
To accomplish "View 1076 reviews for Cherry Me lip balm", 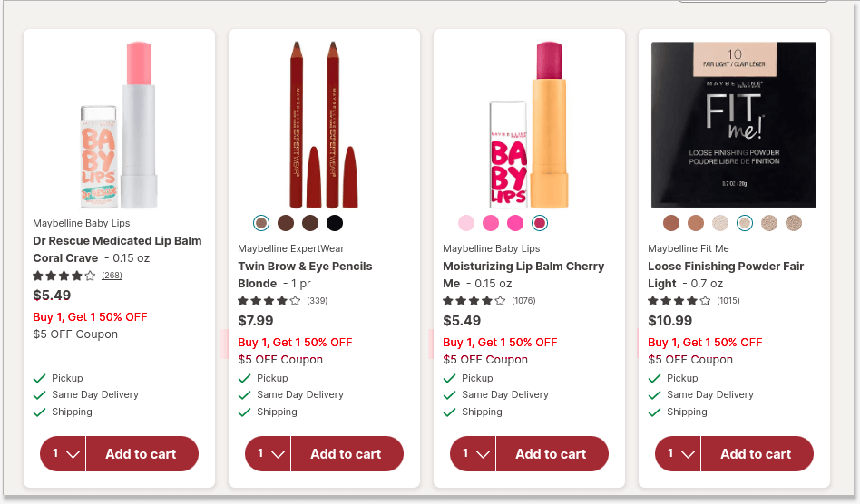I will click(524, 301).
